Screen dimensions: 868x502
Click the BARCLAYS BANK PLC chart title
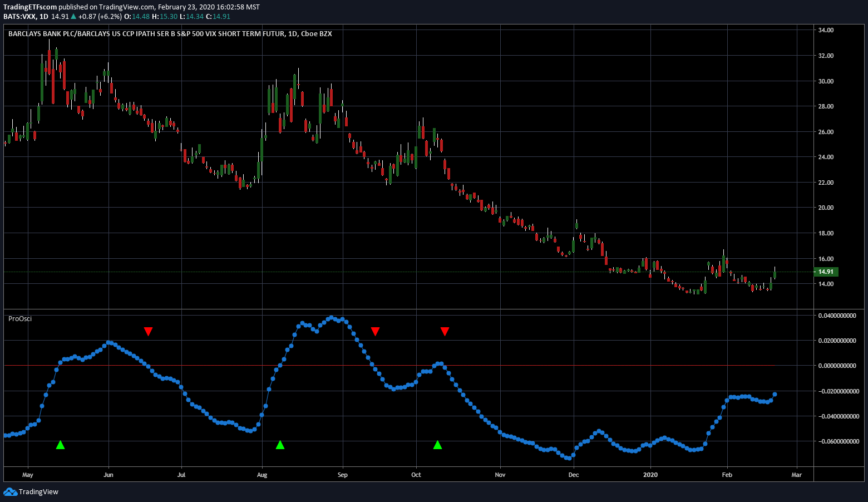(170, 34)
